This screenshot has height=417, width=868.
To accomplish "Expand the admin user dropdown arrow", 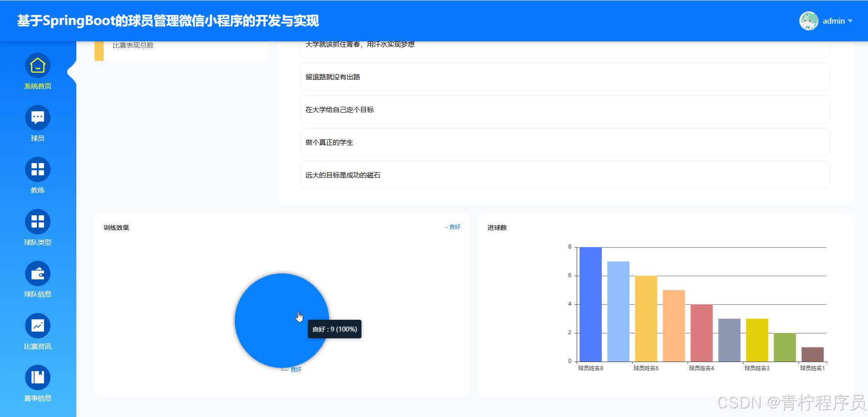I will coord(850,21).
